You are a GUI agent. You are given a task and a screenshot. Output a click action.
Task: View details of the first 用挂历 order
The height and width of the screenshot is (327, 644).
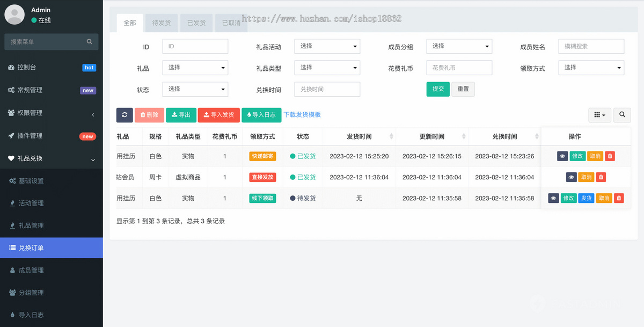tap(562, 156)
